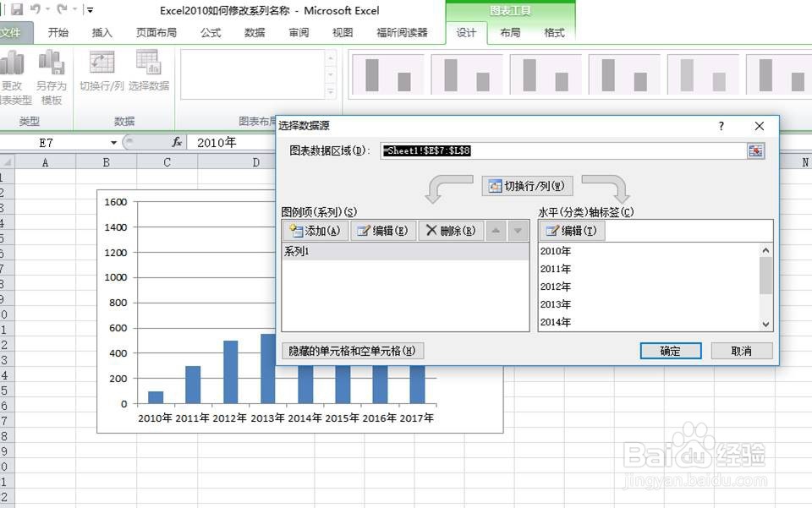Click the 隐藏的单元格和空单元格 button
This screenshot has height=508, width=812.
(x=352, y=350)
